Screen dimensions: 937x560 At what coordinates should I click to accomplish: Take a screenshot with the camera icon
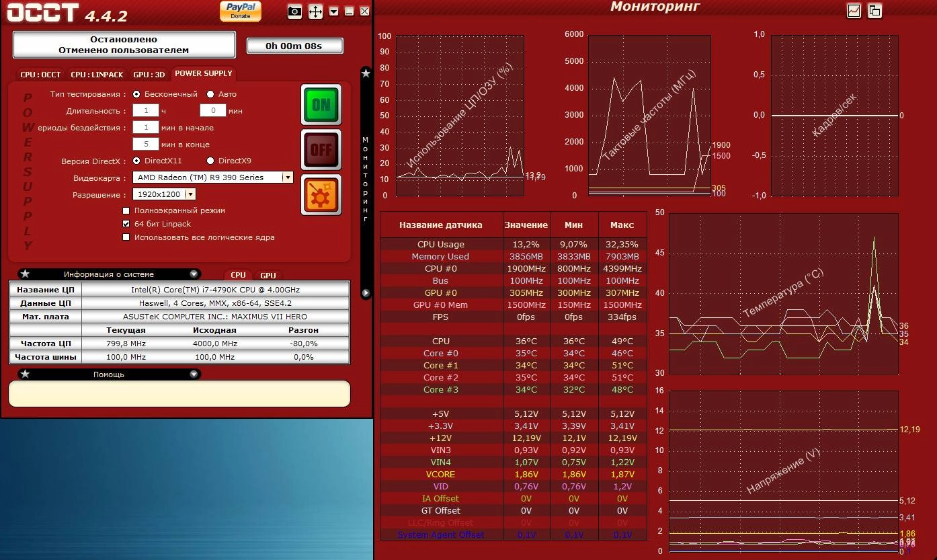(294, 11)
